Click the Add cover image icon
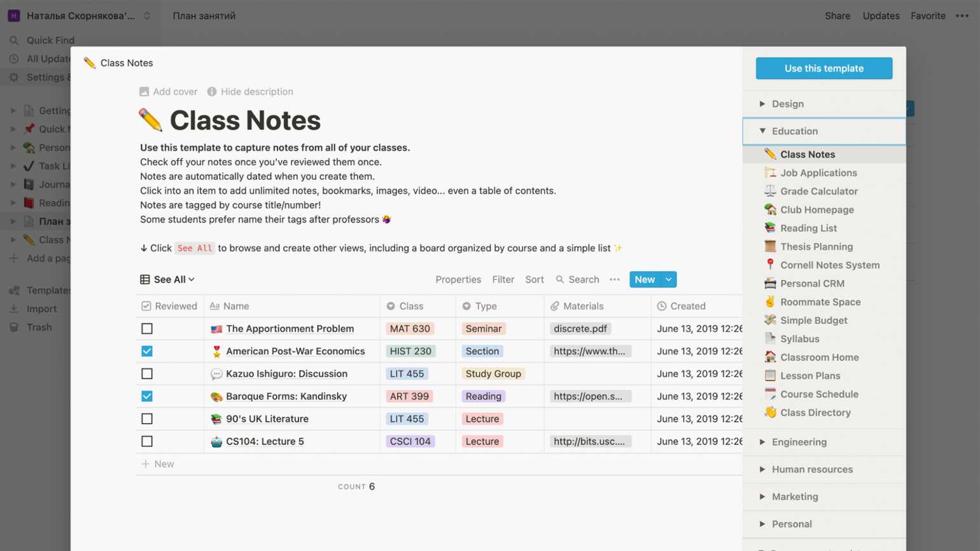 [144, 92]
